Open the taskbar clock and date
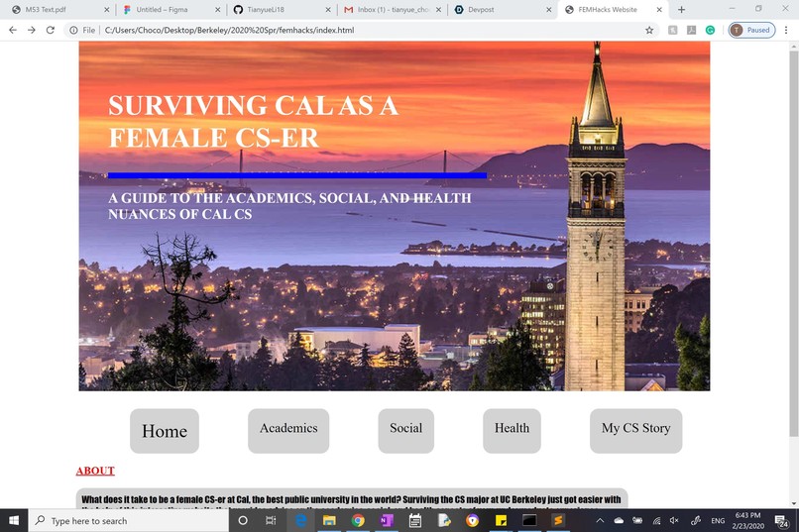 point(747,520)
